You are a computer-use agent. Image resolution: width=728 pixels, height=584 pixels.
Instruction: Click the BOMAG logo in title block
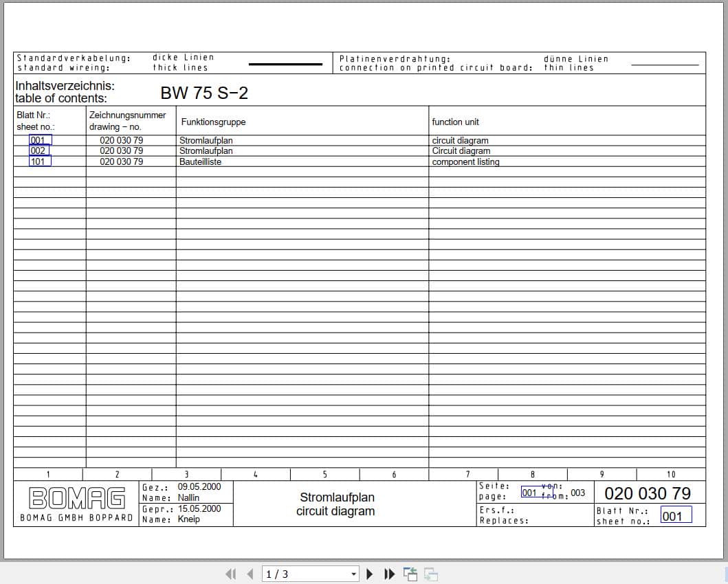(77, 498)
